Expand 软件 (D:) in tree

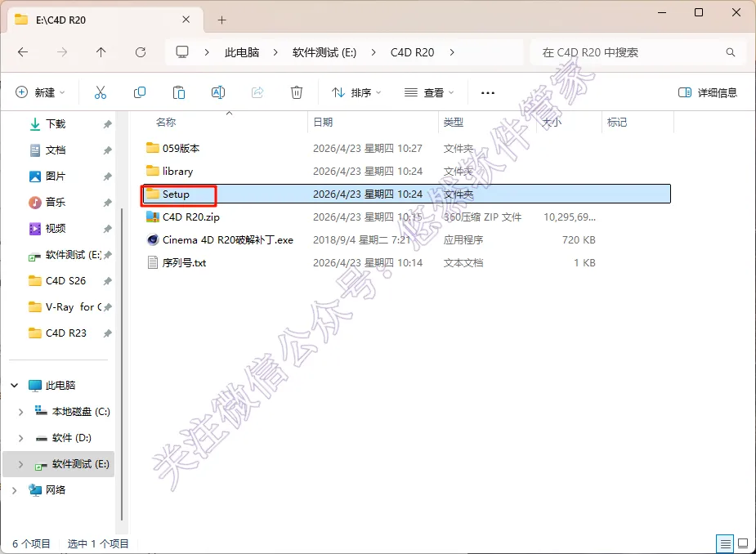(20, 438)
